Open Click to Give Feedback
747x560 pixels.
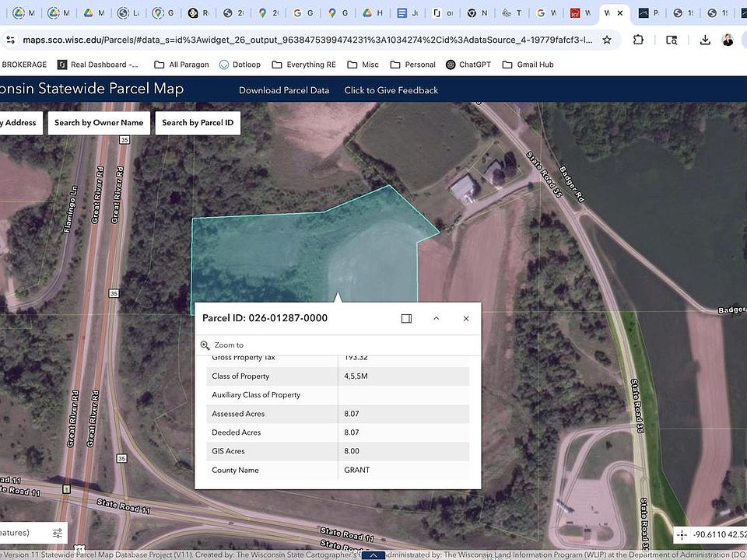tap(391, 90)
